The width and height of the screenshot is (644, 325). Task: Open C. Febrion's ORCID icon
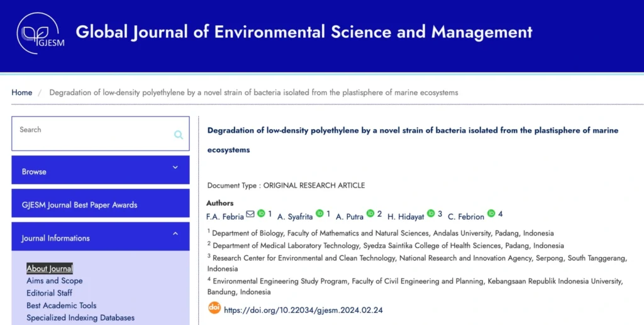tap(491, 214)
